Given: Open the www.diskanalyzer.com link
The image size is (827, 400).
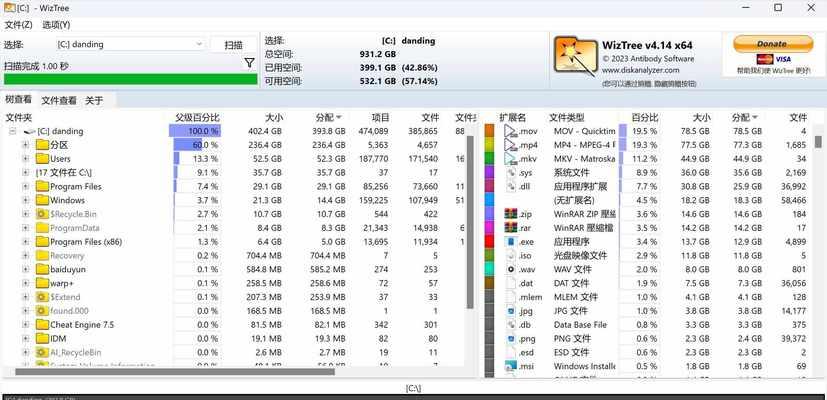Looking at the screenshot, I should pos(640,70).
